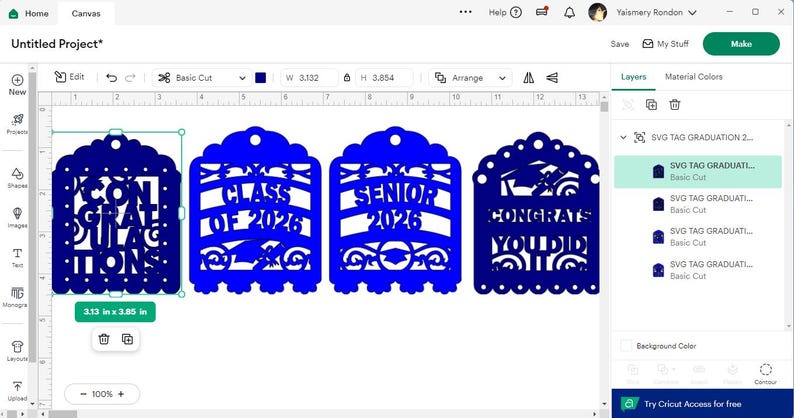
Task: Delete the layer using the Layers panel trash icon
Action: [x=674, y=105]
